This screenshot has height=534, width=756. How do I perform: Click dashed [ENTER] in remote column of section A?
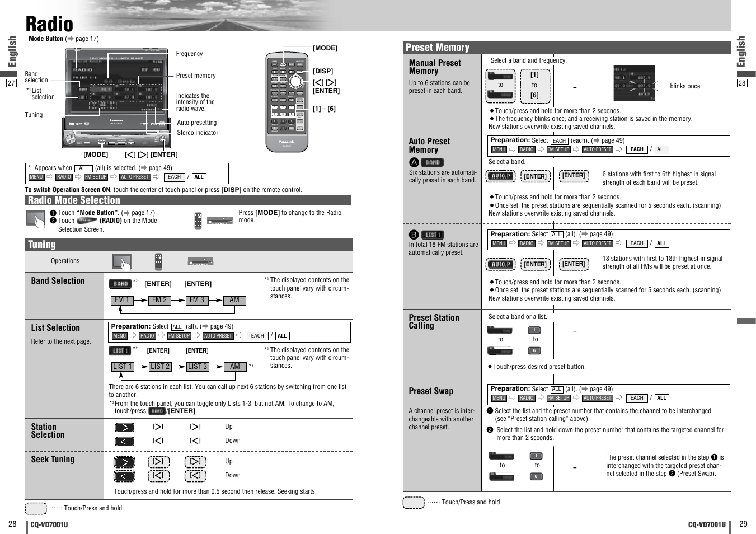535,176
